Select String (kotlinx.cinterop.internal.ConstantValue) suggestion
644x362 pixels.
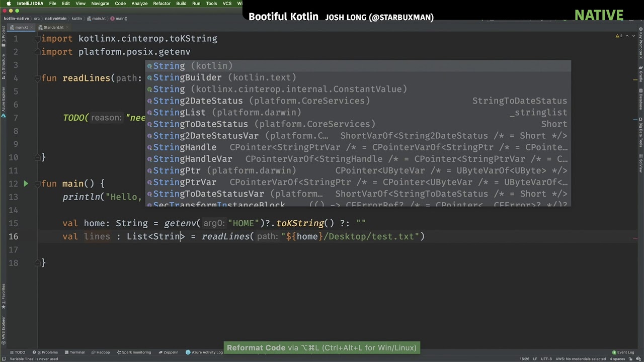coord(358,89)
